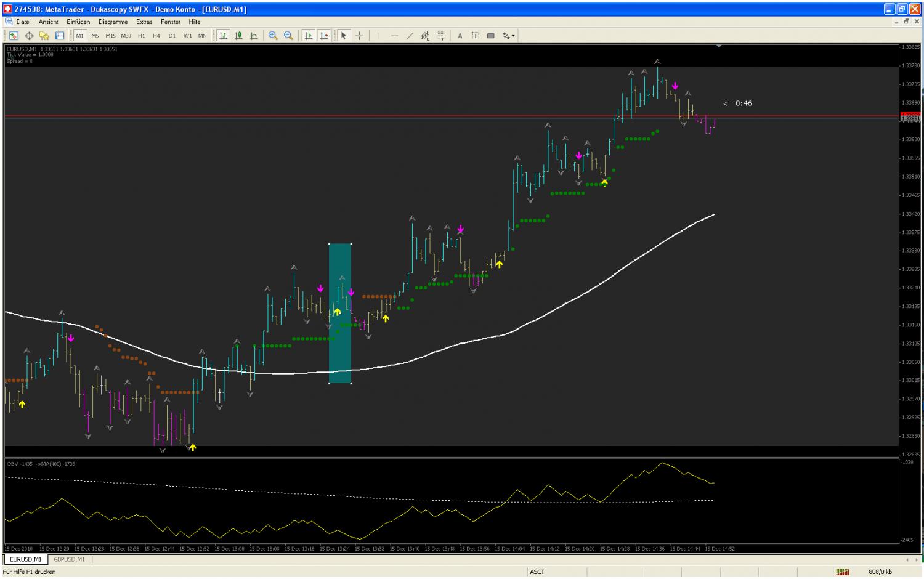Viewport: 924px width, 579px height.
Task: Click the 'Tick Value = 1.0000' chart text
Action: [30, 55]
